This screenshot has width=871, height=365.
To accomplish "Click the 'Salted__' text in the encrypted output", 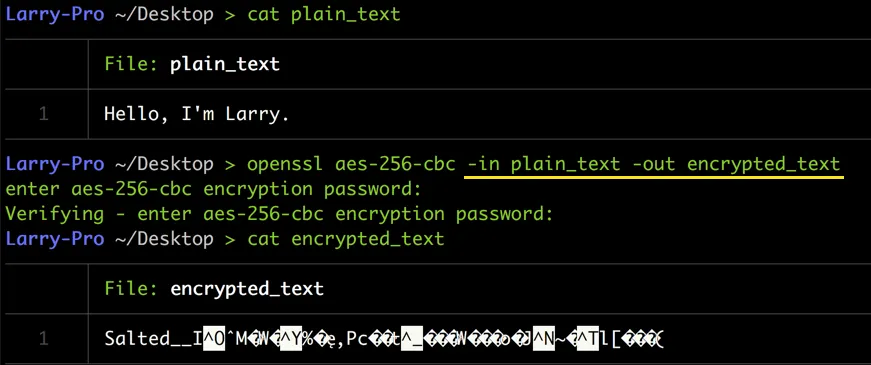I will [x=148, y=339].
